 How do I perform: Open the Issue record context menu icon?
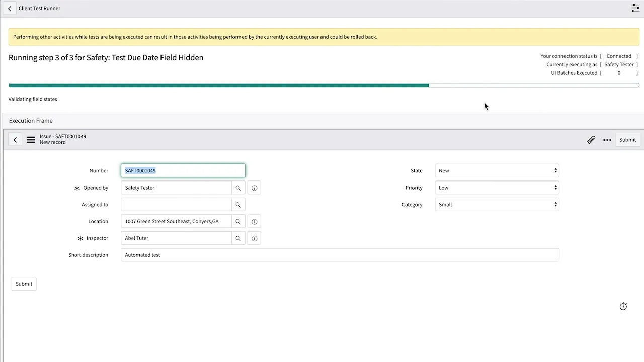tap(31, 139)
